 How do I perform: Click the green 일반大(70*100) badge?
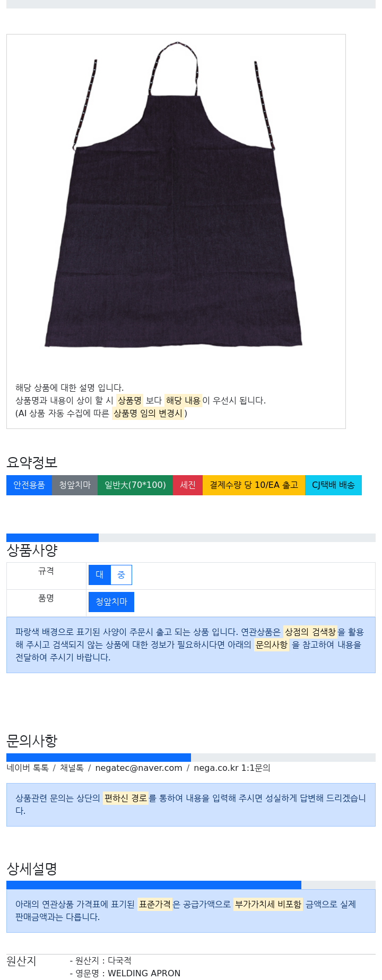pyautogui.click(x=135, y=485)
